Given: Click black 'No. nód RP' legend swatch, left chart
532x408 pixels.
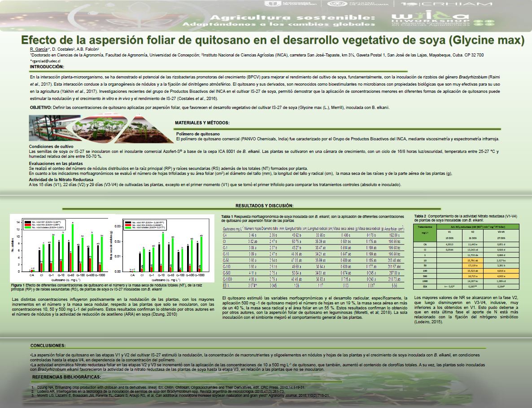Looking at the screenshot, I should (27, 222).
